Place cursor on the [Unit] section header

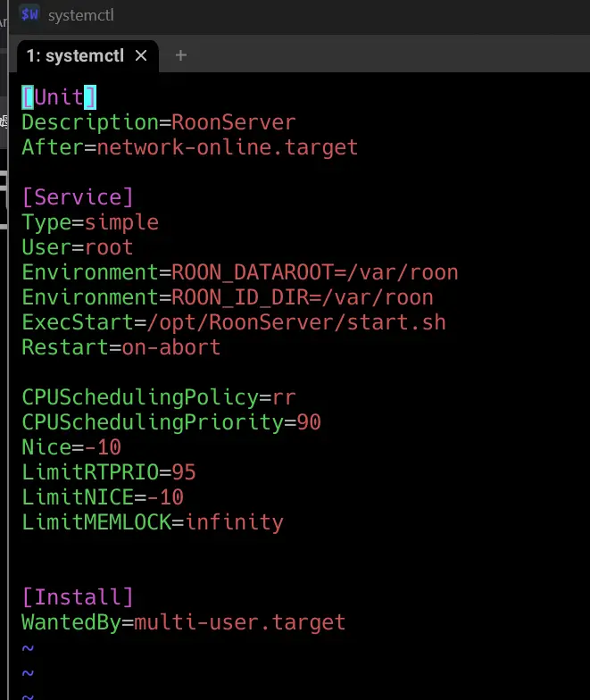tap(59, 97)
